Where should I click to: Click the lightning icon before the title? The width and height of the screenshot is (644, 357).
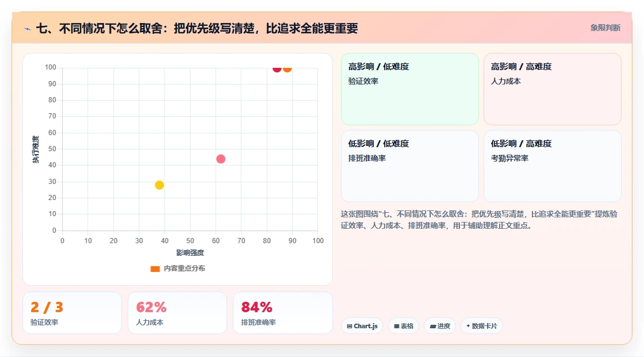[x=28, y=29]
